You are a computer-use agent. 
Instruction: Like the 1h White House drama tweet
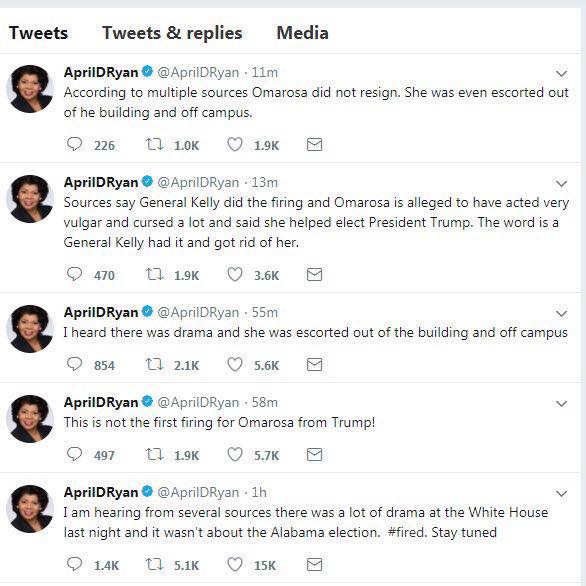pos(235,564)
